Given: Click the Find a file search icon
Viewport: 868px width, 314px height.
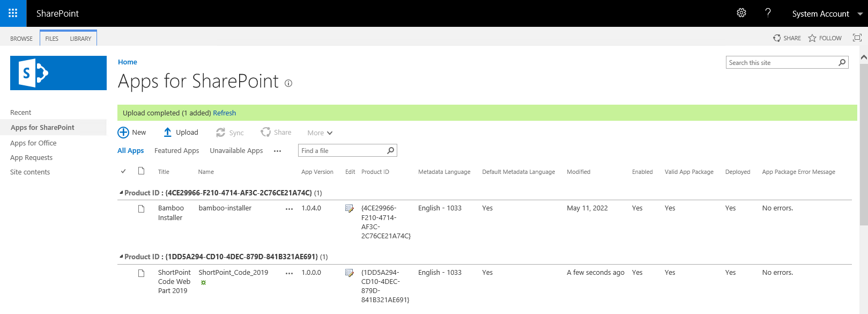Looking at the screenshot, I should pos(391,151).
